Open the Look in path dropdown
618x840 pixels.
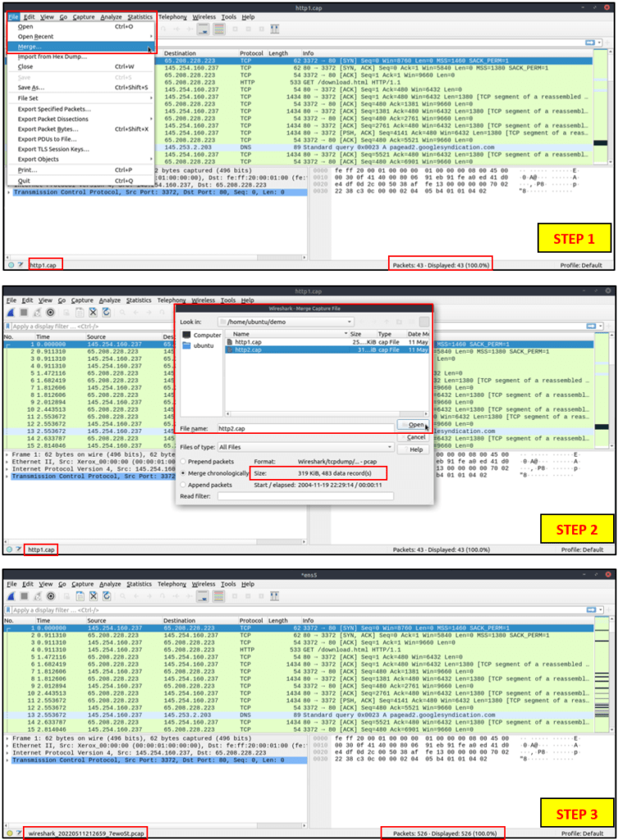click(286, 322)
